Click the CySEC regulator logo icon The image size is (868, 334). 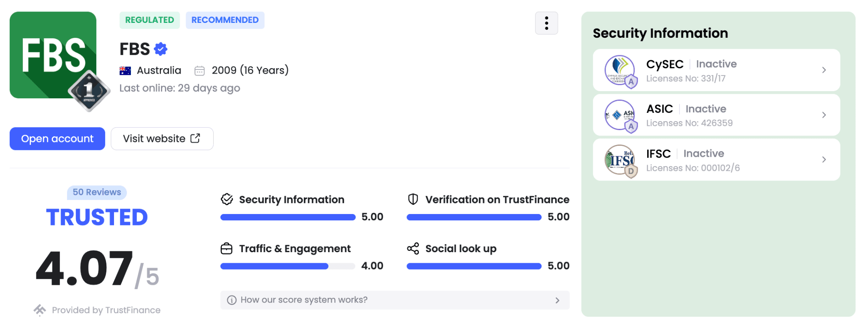point(620,70)
